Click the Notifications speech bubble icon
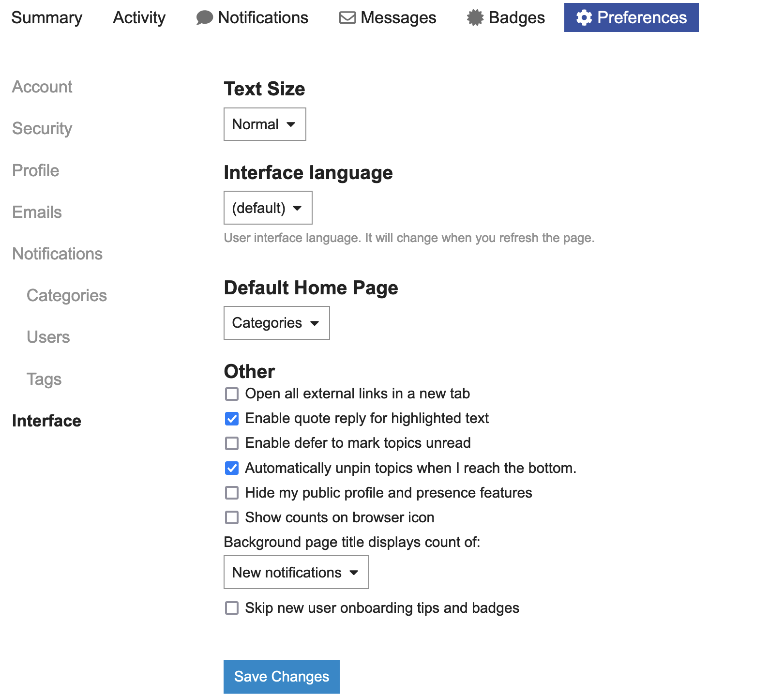Image resolution: width=784 pixels, height=698 pixels. 204,18
